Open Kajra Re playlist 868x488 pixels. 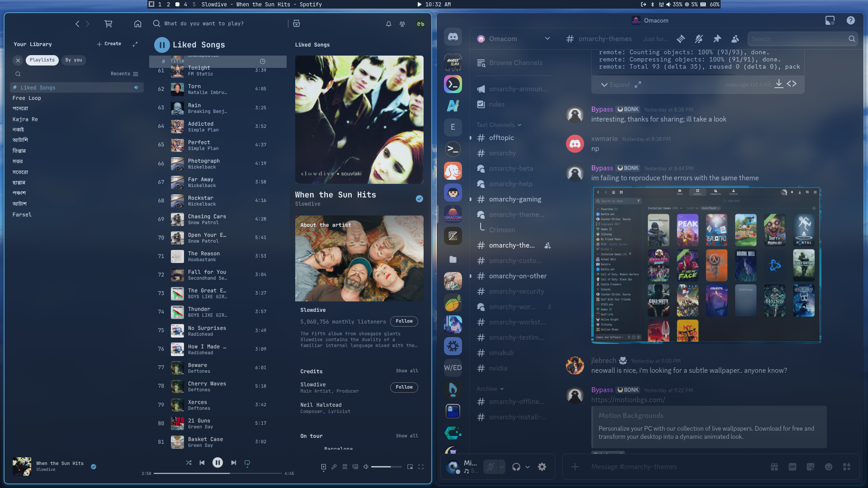25,119
